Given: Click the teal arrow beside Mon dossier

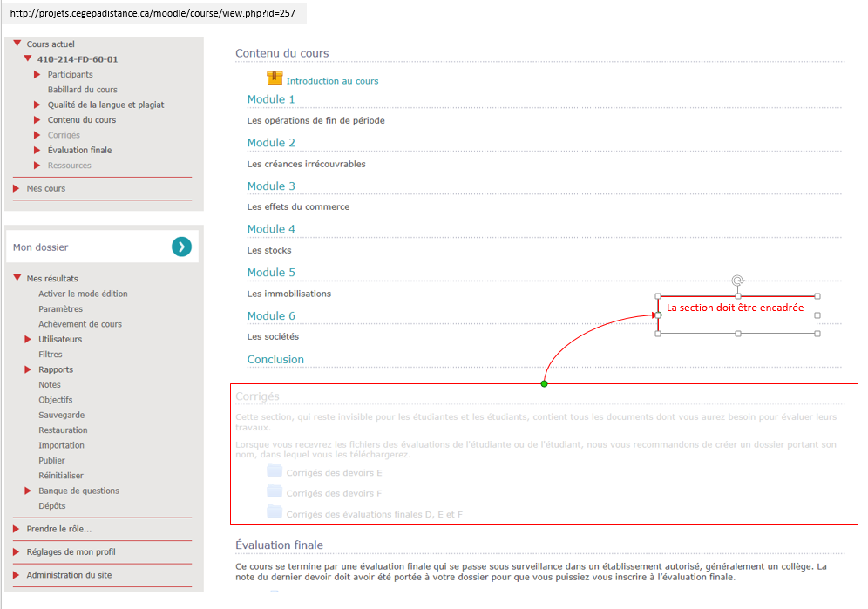Looking at the screenshot, I should pos(181,247).
